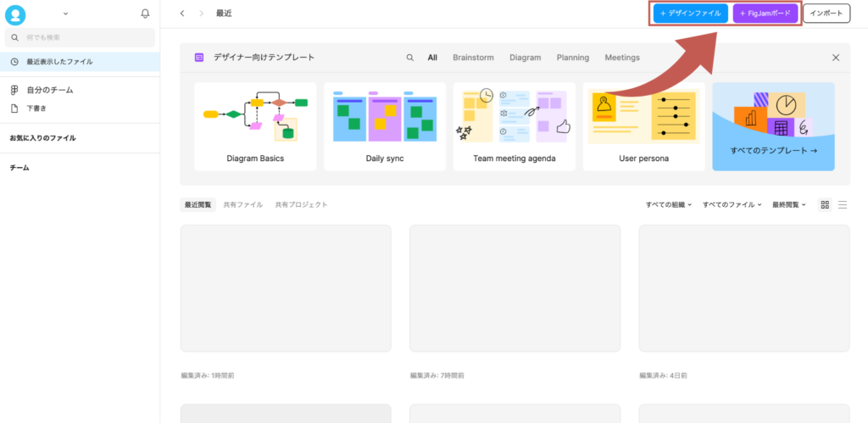The image size is (868, 423).
Task: Click the インポート button
Action: (826, 14)
